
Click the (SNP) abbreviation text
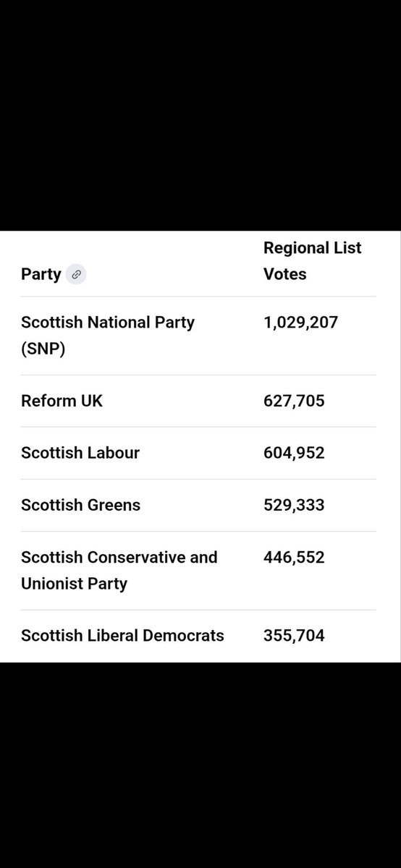(x=43, y=349)
